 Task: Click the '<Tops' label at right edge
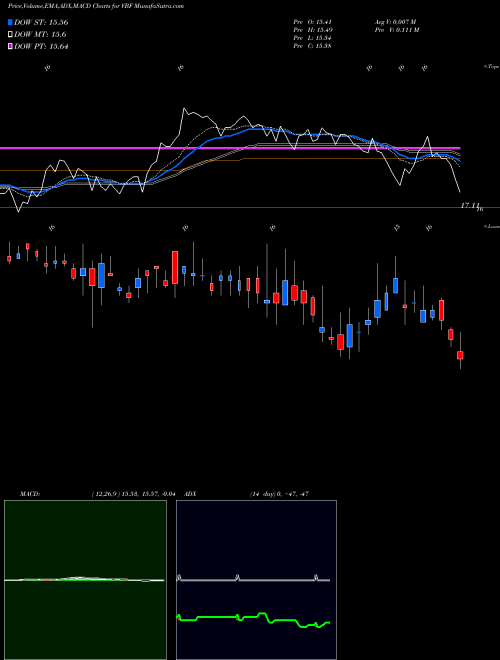492,67
